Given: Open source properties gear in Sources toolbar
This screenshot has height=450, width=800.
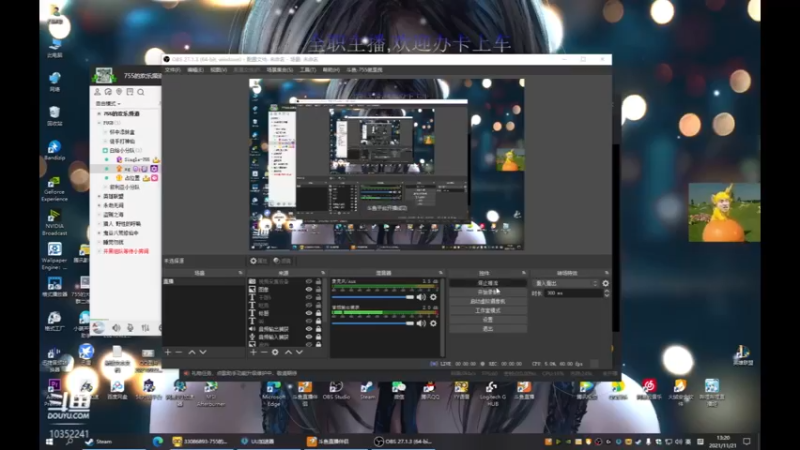Looking at the screenshot, I should [275, 352].
